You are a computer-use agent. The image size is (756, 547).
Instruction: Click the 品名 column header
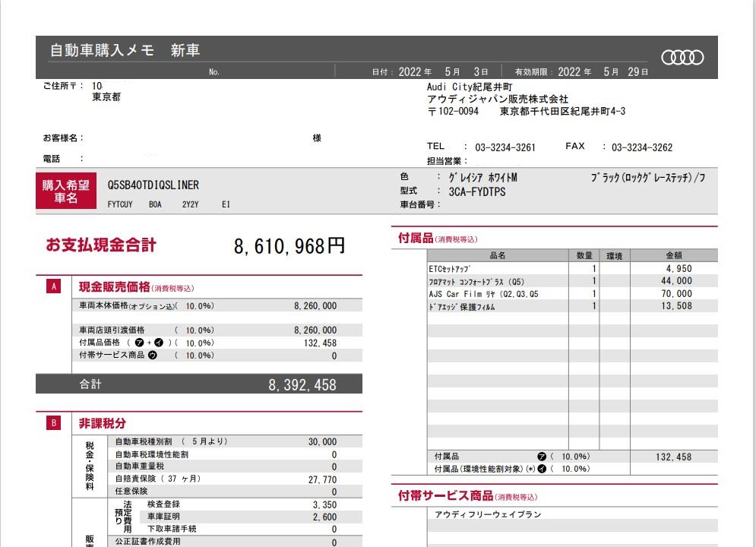tap(498, 255)
